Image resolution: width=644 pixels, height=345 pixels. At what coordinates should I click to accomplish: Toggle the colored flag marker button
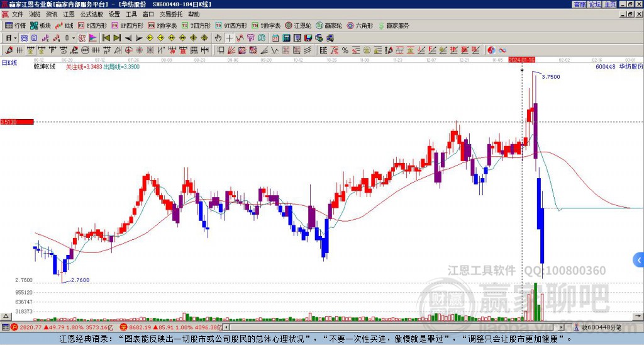point(93,38)
